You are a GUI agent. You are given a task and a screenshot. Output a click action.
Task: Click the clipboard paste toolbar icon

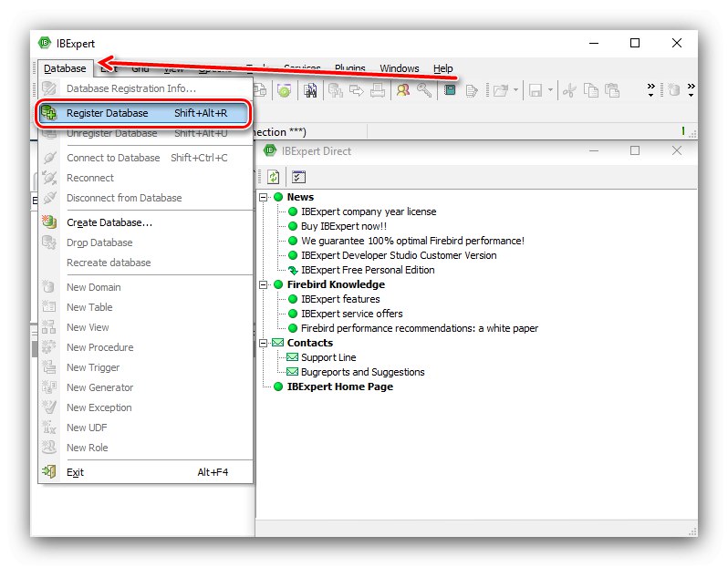(612, 90)
